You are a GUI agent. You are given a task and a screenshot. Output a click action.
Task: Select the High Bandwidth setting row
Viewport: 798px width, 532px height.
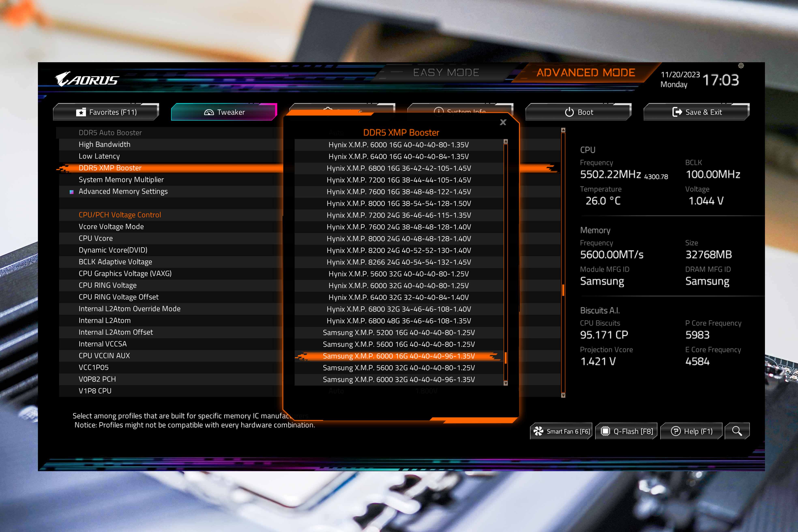171,145
